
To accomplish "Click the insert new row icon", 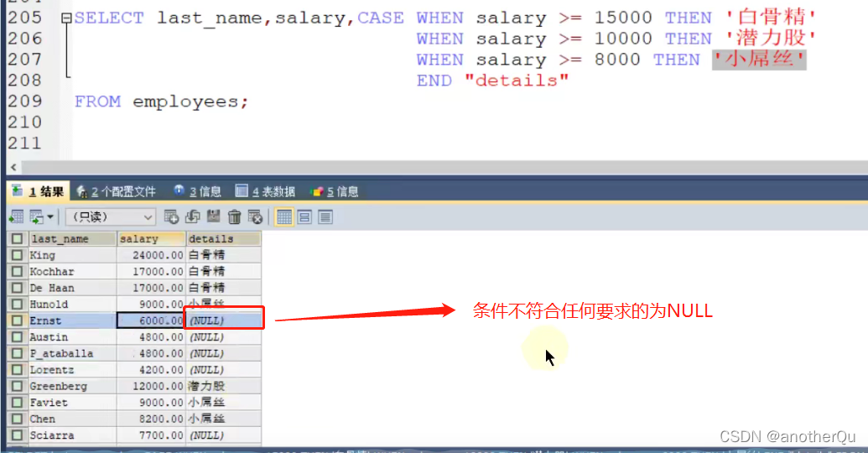I will point(172,217).
